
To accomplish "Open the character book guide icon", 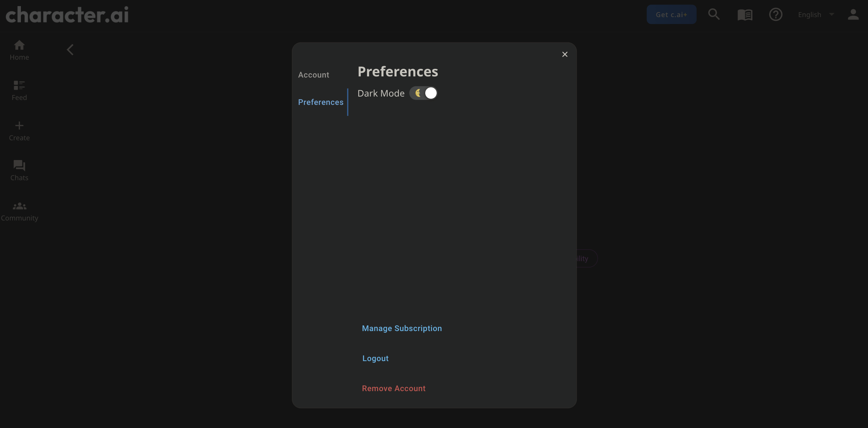I will (744, 14).
